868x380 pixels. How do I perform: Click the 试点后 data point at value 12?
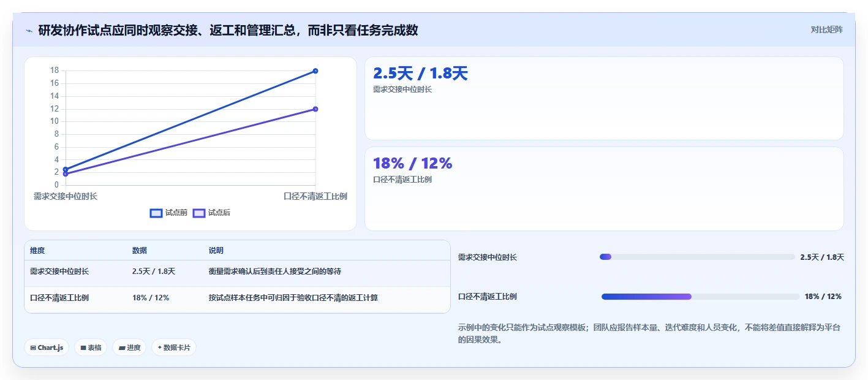point(315,109)
